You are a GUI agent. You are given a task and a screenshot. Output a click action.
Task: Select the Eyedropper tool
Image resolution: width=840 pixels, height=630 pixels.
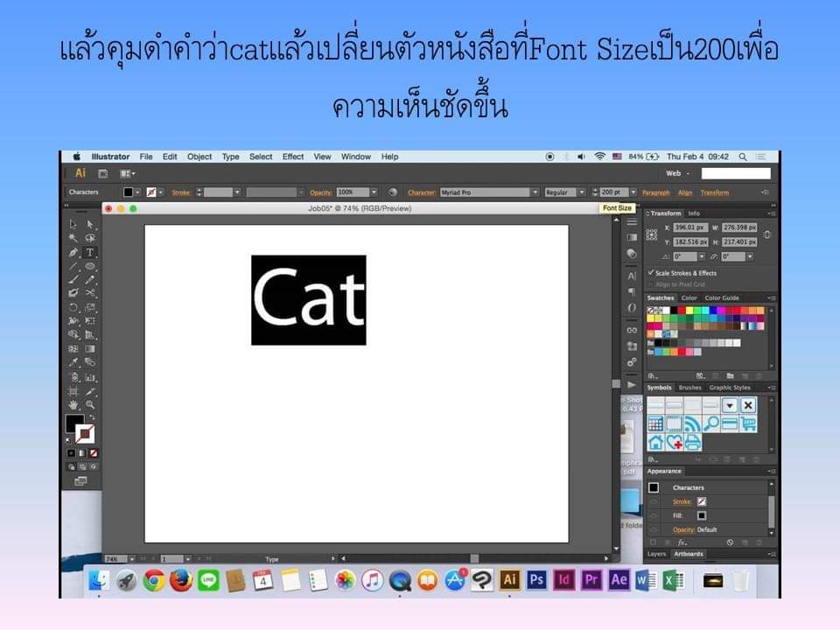[73, 362]
